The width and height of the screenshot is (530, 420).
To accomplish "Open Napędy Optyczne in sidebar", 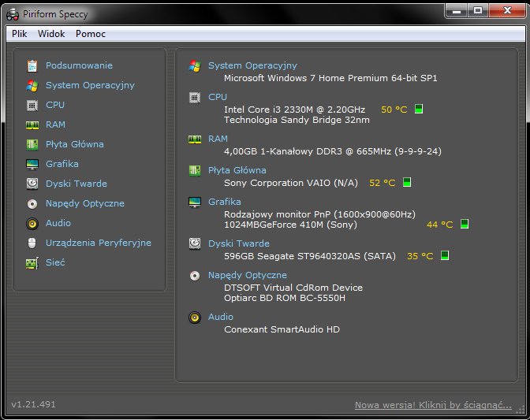I will coord(85,203).
